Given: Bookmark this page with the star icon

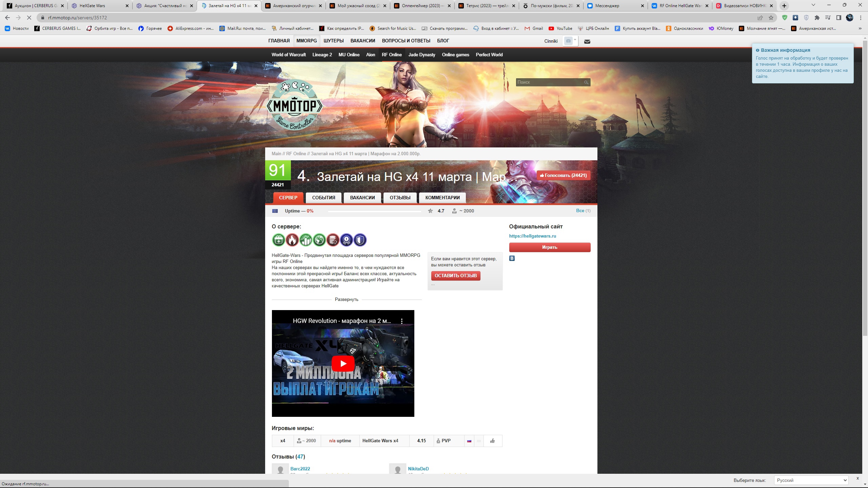Looking at the screenshot, I should (x=771, y=18).
